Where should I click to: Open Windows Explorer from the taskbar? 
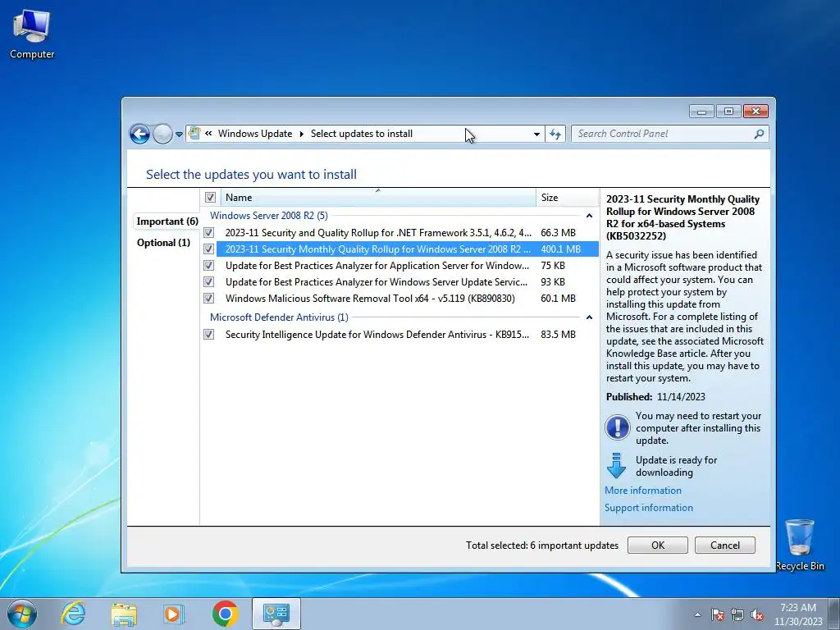(123, 614)
